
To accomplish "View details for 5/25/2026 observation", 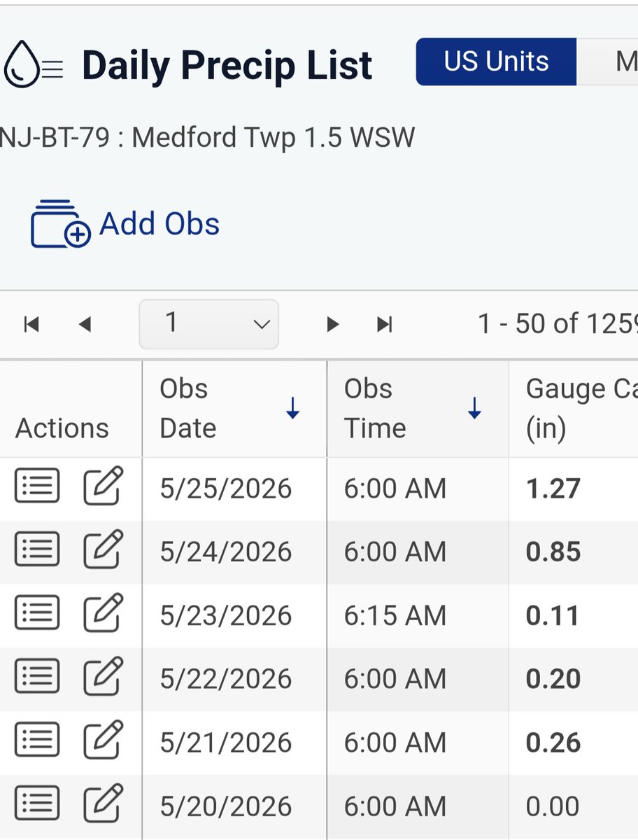I will click(x=37, y=486).
